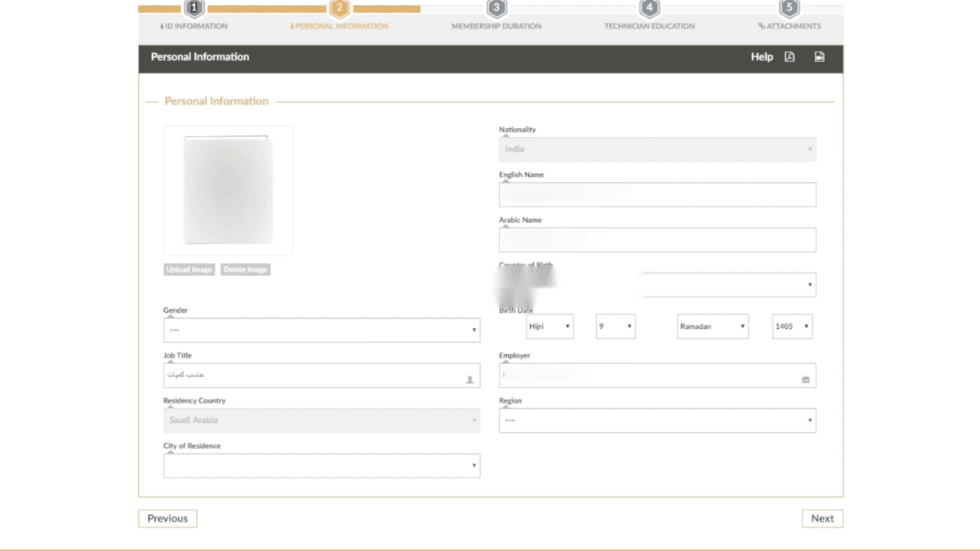The height and width of the screenshot is (551, 980).
Task: Switch to the Membership Duration step
Action: coord(497,26)
